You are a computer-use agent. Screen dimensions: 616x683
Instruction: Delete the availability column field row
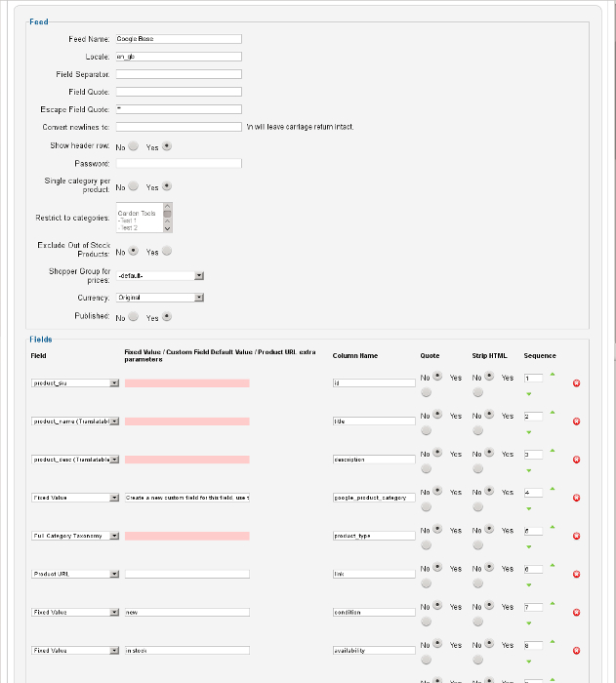pyautogui.click(x=576, y=651)
